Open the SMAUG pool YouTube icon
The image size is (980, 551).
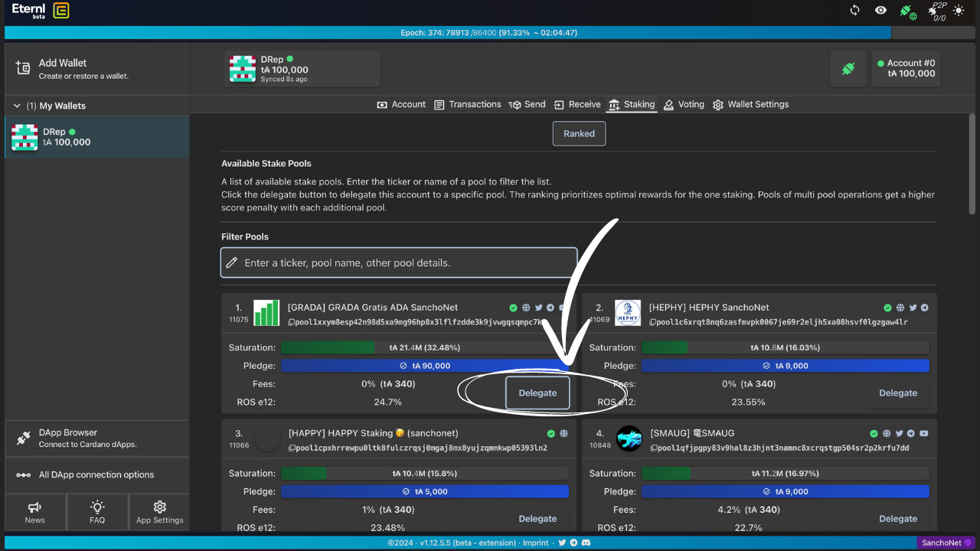point(925,433)
